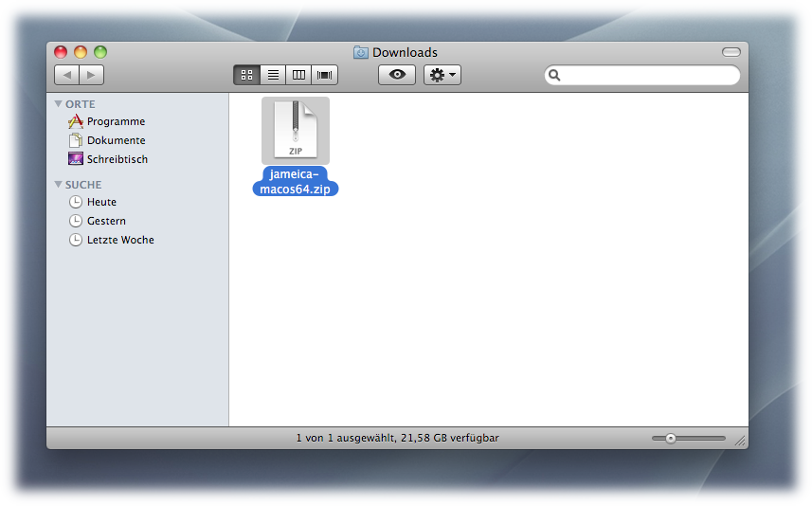The image size is (812, 506).
Task: Collapse the SUCHE sidebar section
Action: 58,185
